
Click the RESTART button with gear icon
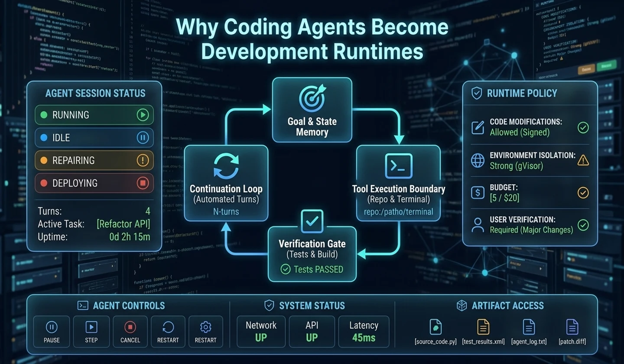[205, 331]
